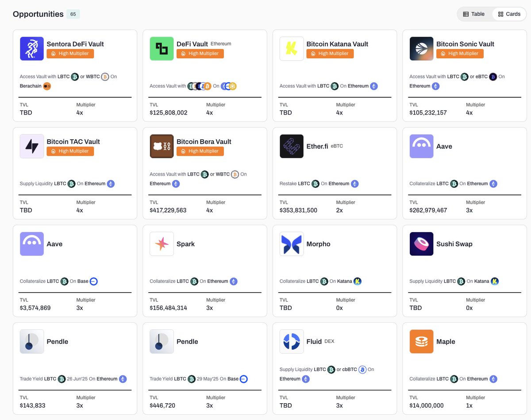Click TVL value $353,831,500

299,210
